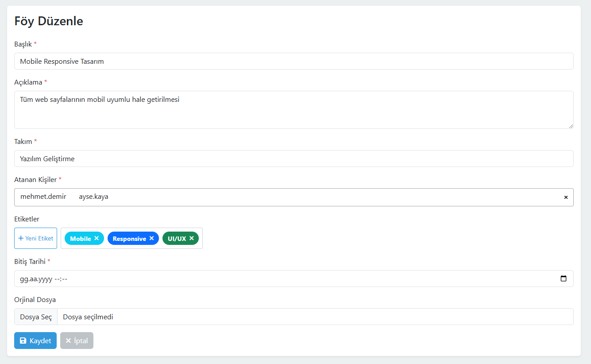Click the Başlık title input field
591x364 pixels.
point(294,61)
